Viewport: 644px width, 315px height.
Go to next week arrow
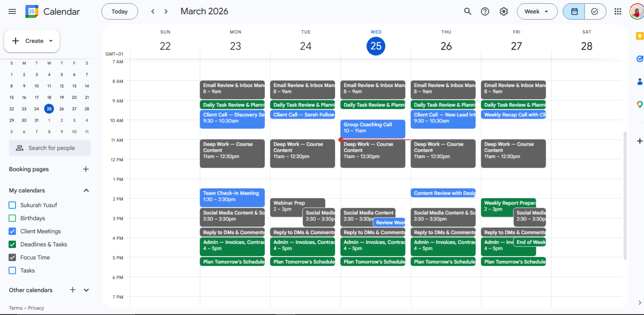[166, 11]
